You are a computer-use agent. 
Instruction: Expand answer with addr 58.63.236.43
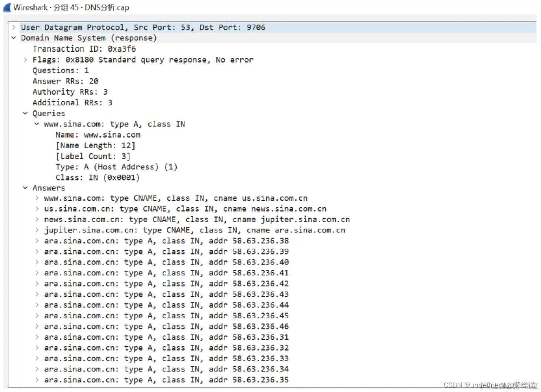[37, 294]
